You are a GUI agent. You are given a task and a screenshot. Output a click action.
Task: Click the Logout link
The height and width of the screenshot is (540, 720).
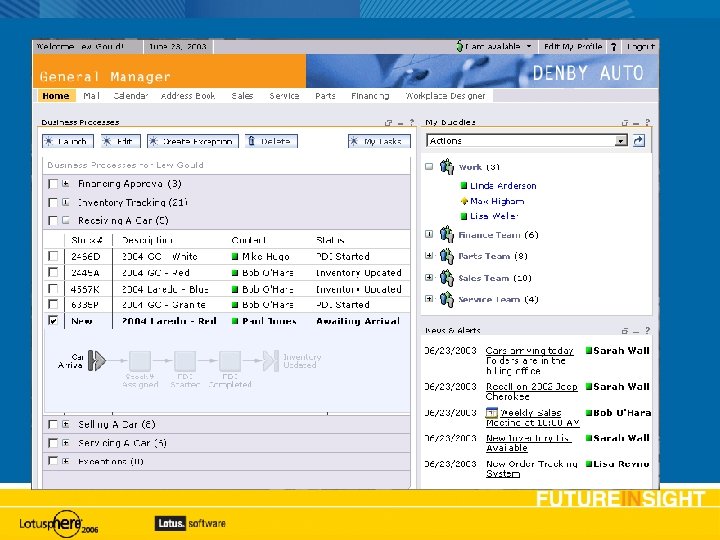(x=641, y=46)
